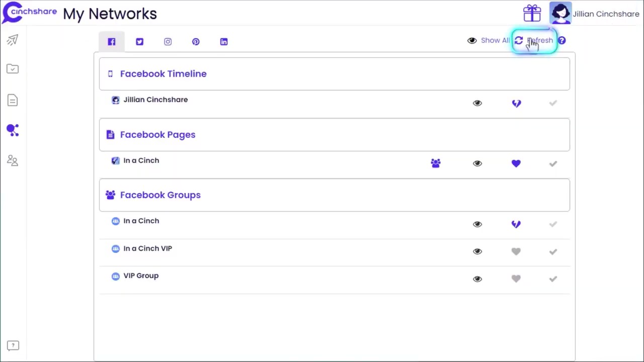Click the gift box icon

click(x=532, y=13)
